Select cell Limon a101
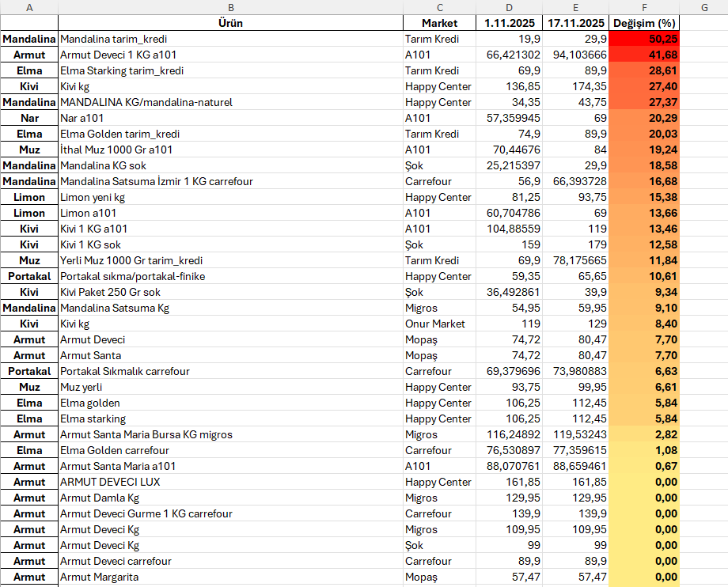Screen dimensions: 728x587 tap(231, 213)
